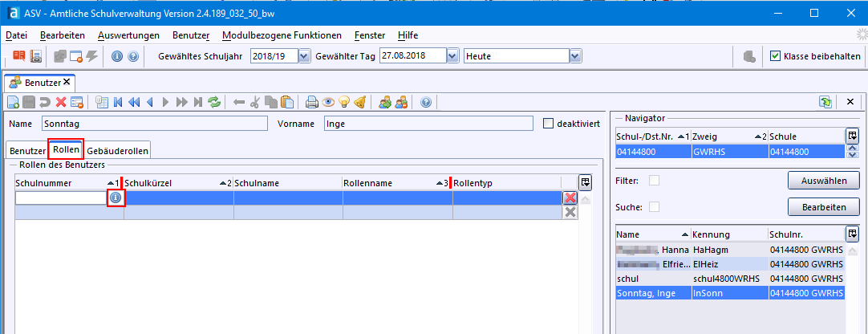Click the eye preview icon
The height and width of the screenshot is (334, 868).
(328, 102)
